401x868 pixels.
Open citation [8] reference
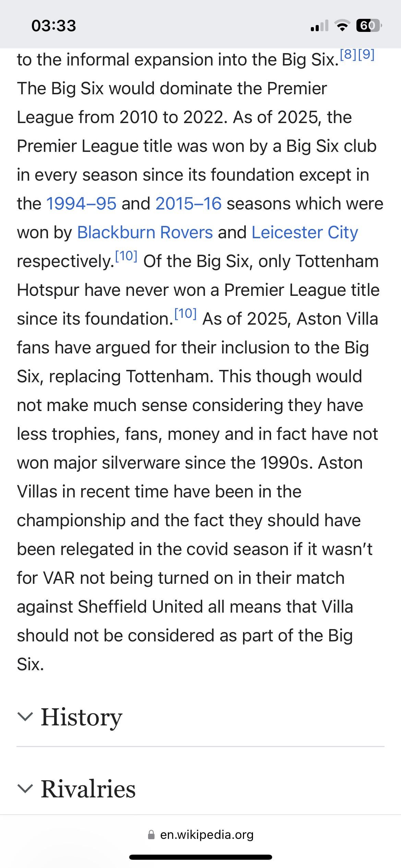tap(348, 55)
